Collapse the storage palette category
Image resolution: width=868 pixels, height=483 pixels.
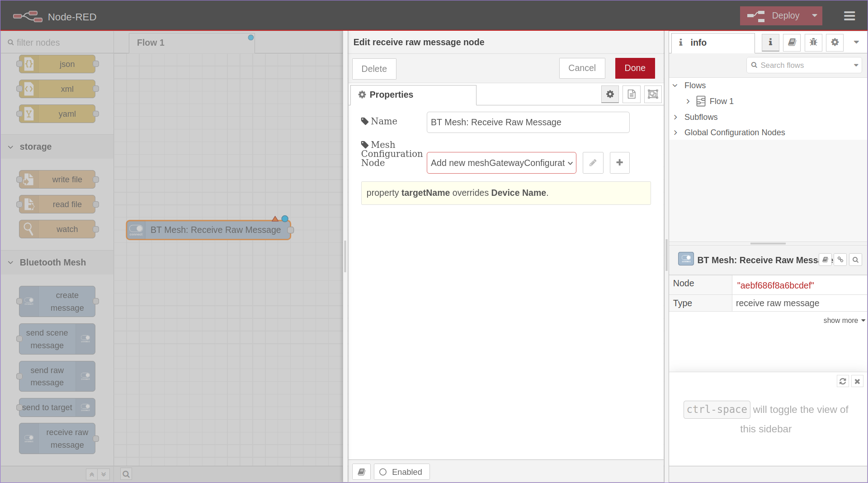click(x=11, y=147)
